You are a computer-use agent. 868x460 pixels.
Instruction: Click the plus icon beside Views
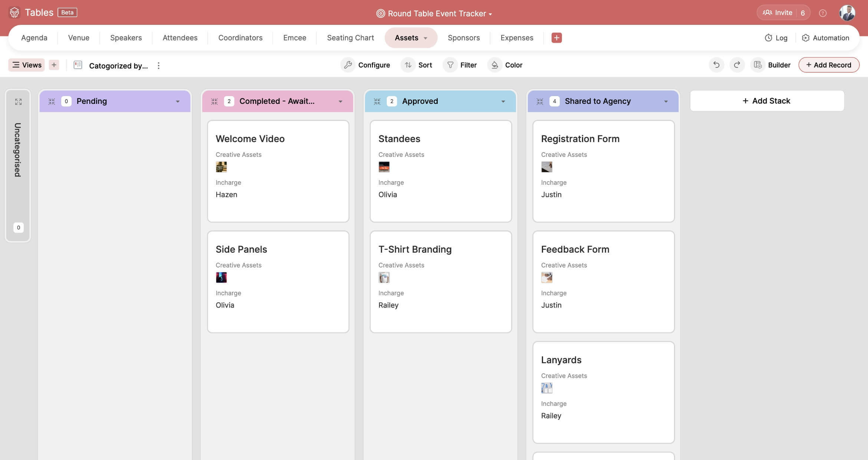click(54, 65)
